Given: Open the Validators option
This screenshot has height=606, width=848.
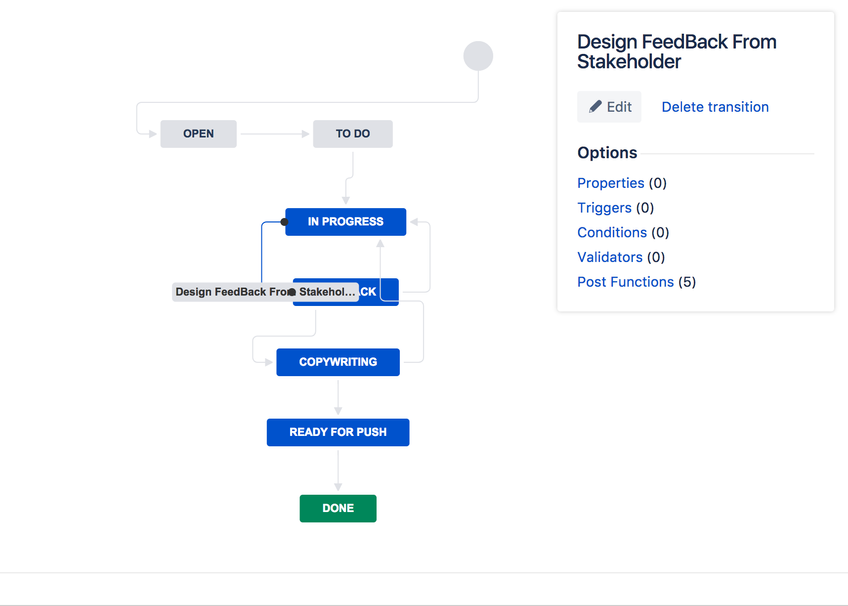Looking at the screenshot, I should pos(610,257).
